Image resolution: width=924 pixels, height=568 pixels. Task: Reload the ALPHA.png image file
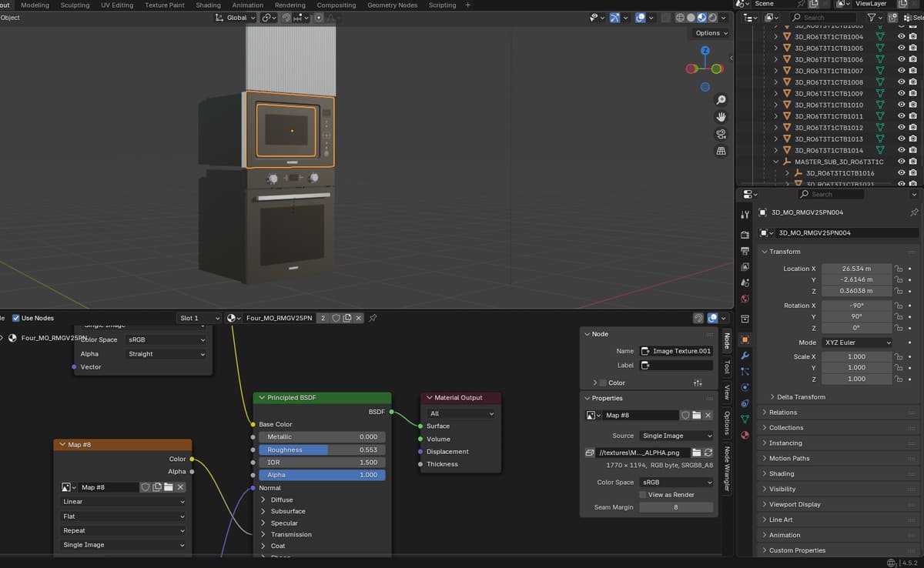tap(708, 453)
